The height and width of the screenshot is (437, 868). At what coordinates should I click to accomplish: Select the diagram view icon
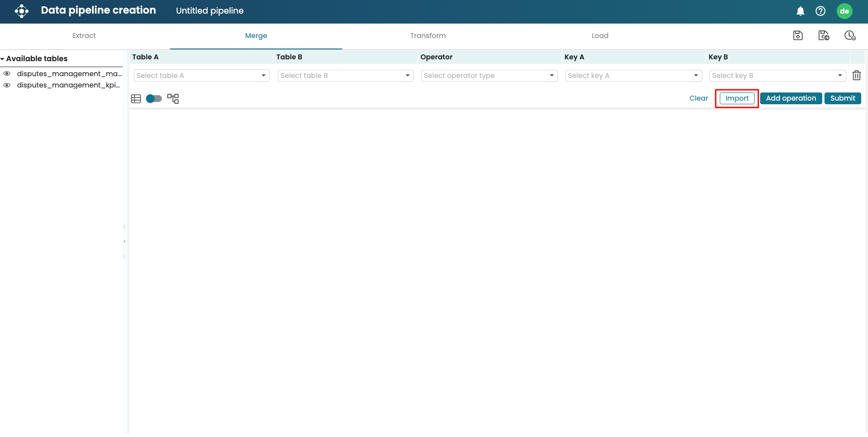173,99
